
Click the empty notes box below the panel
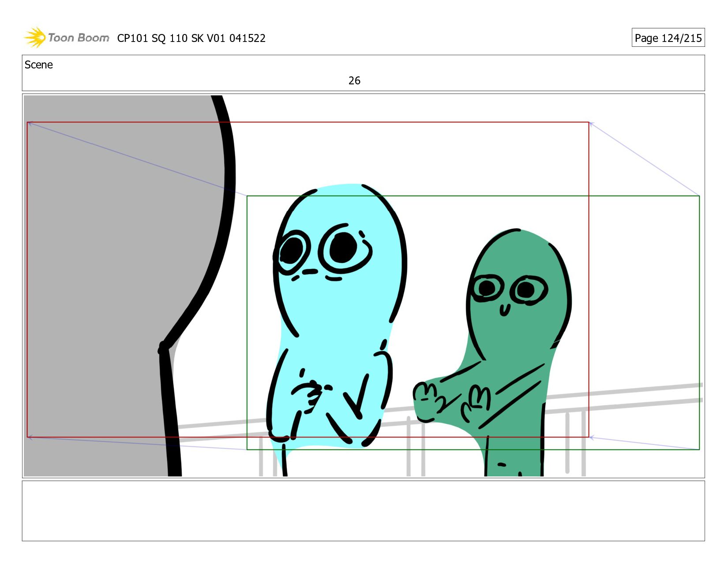tap(364, 511)
